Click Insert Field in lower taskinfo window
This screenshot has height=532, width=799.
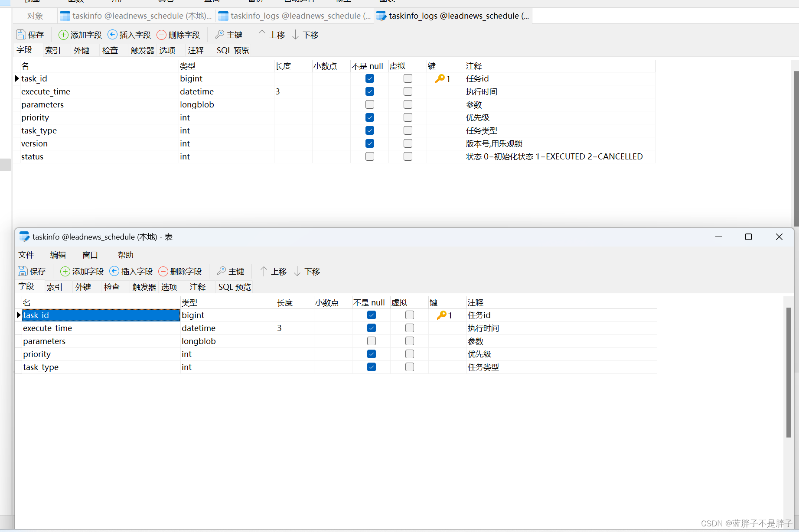(x=131, y=271)
